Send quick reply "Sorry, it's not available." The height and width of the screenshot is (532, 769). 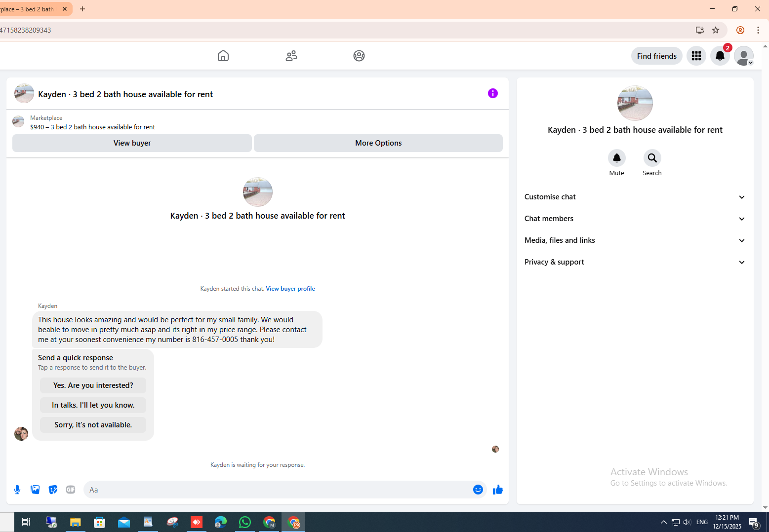click(93, 425)
